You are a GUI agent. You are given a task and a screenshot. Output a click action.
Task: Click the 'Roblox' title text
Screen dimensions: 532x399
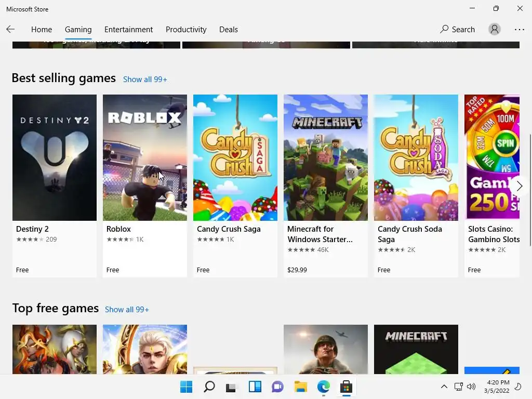(118, 229)
